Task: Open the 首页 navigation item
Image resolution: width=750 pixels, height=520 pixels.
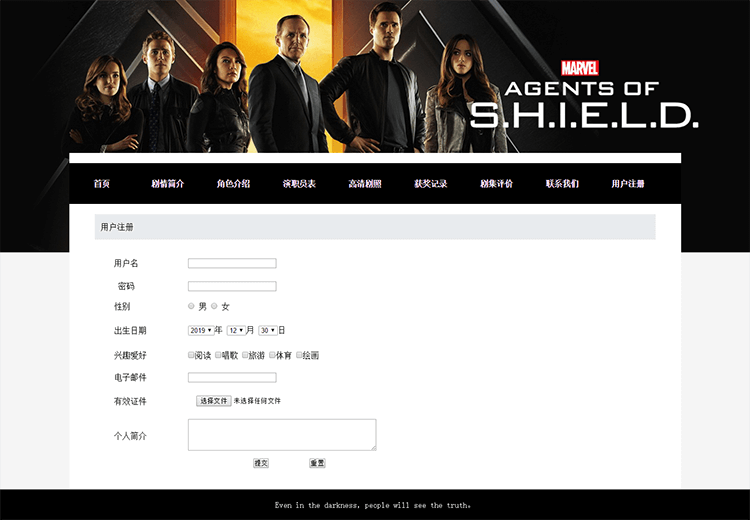Action: pyautogui.click(x=102, y=184)
